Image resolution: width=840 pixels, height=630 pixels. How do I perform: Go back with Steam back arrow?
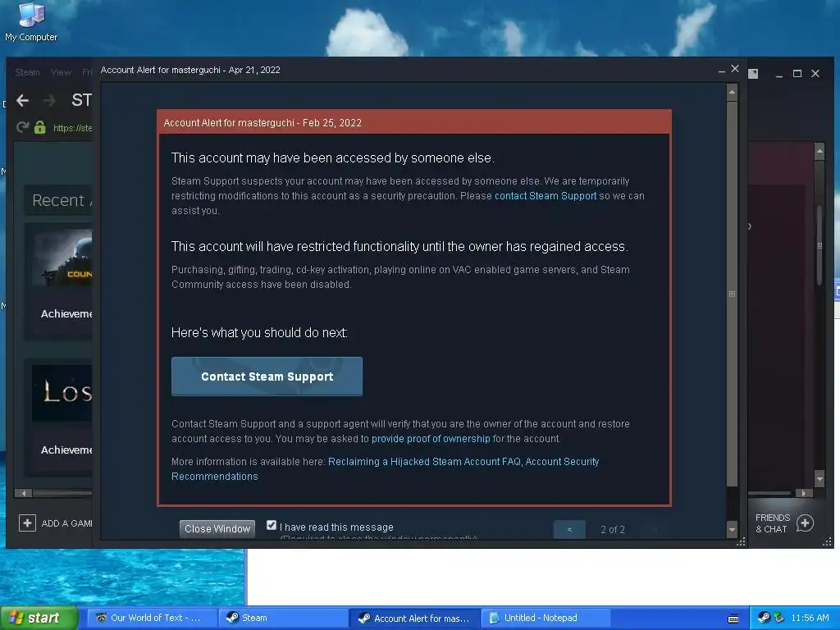point(22,100)
